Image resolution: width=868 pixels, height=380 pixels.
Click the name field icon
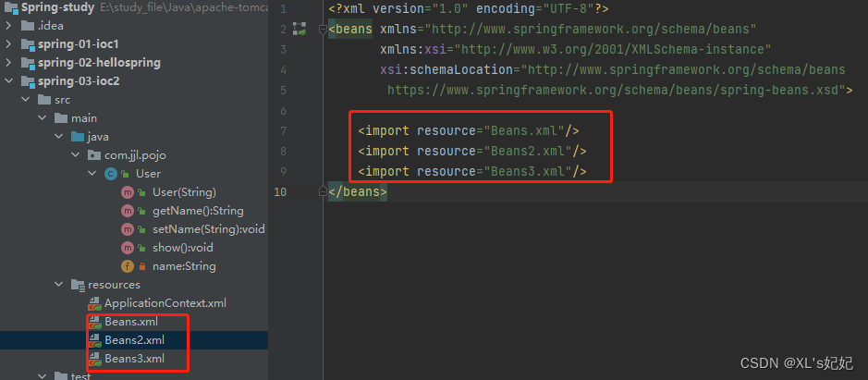127,266
